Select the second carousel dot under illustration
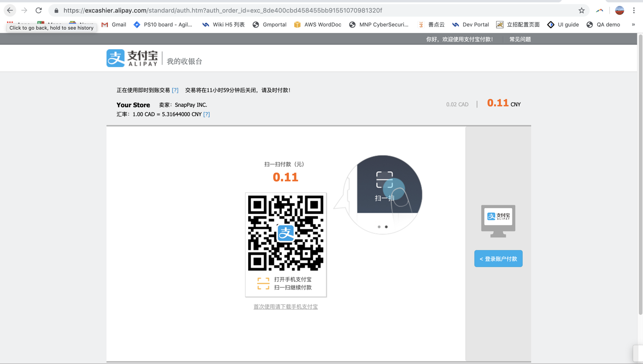The image size is (643, 364). pyautogui.click(x=386, y=227)
